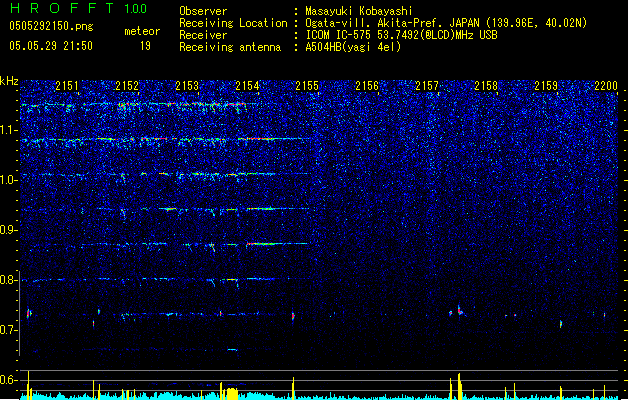Click the 'Observer' field label

(x=203, y=11)
